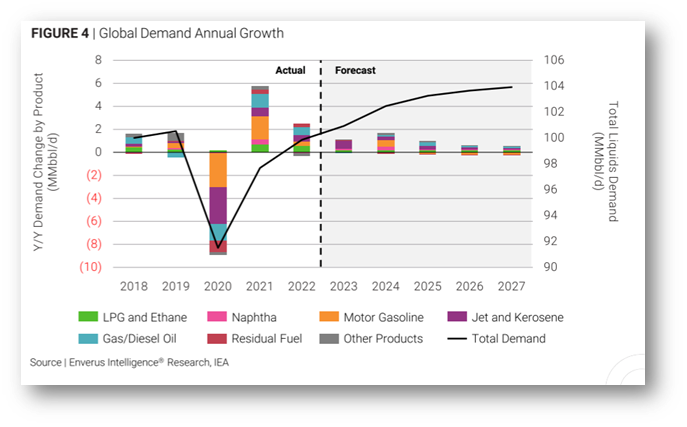The height and width of the screenshot is (427, 687).
Task: Click the stacked bar for 2021
Action: tap(259, 120)
